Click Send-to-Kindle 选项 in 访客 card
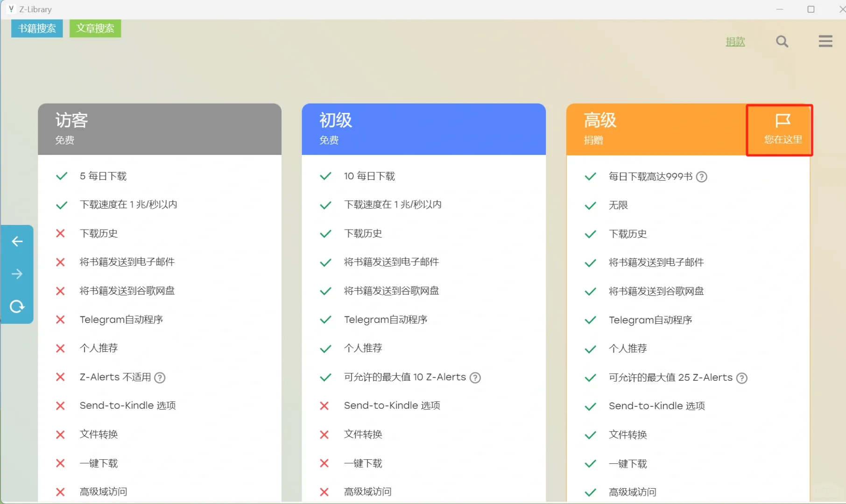Image resolution: width=846 pixels, height=504 pixels. [127, 406]
